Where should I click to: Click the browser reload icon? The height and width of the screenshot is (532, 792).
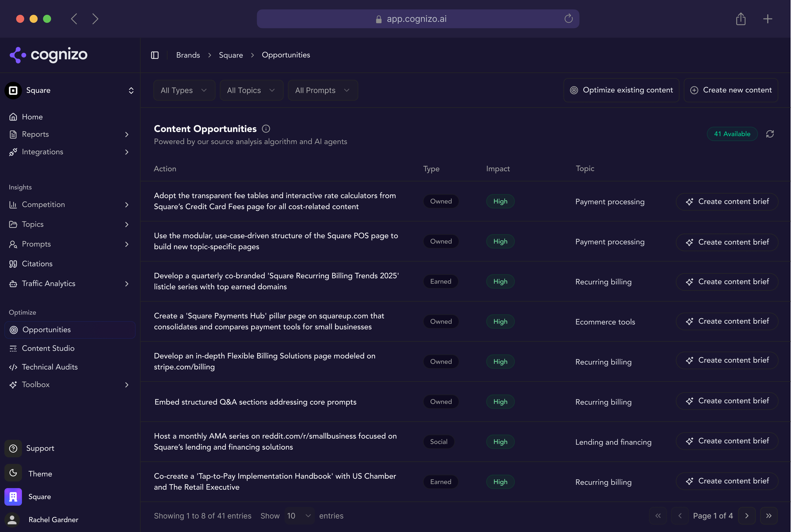[x=568, y=19]
